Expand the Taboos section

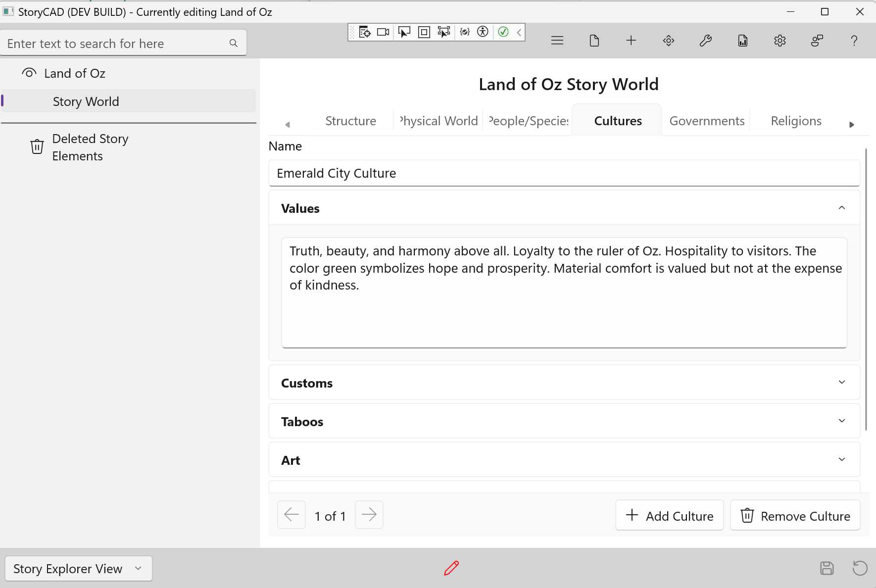(841, 421)
